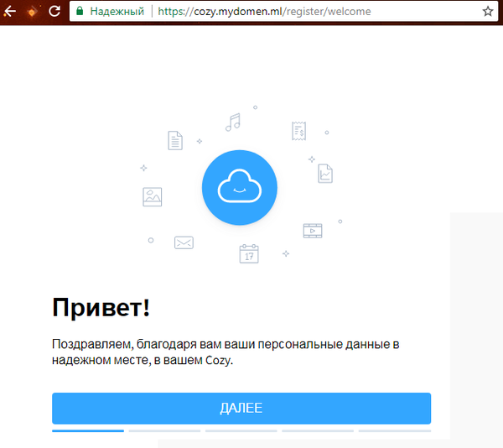503x448 pixels.
Task: Click the first progress step bar
Action: click(x=88, y=431)
